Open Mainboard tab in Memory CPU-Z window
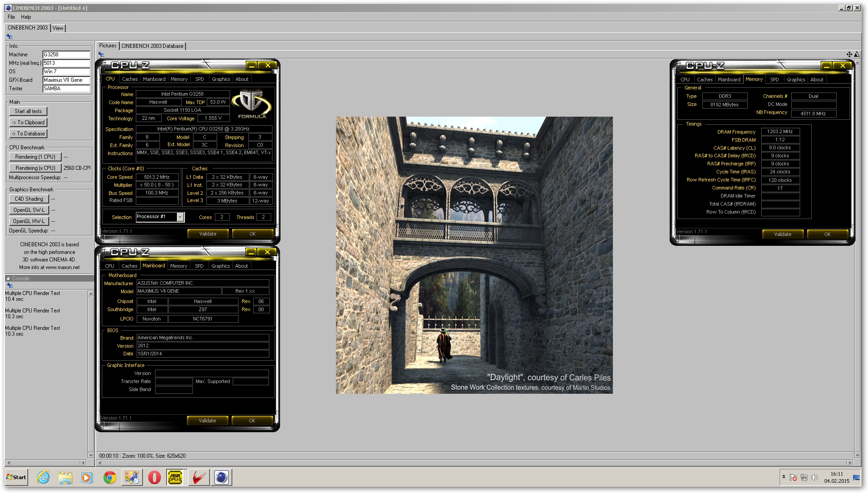868x493 pixels. tap(729, 80)
